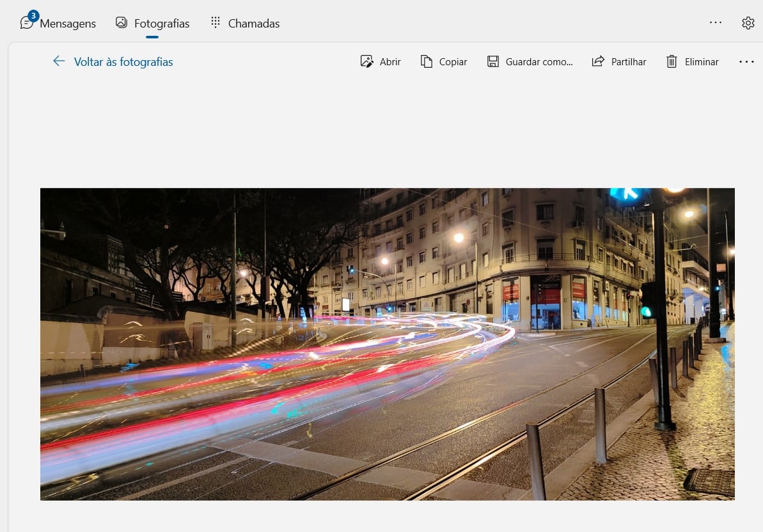763x532 pixels.
Task: Click the Mensagens chat bubble icon
Action: click(x=26, y=23)
